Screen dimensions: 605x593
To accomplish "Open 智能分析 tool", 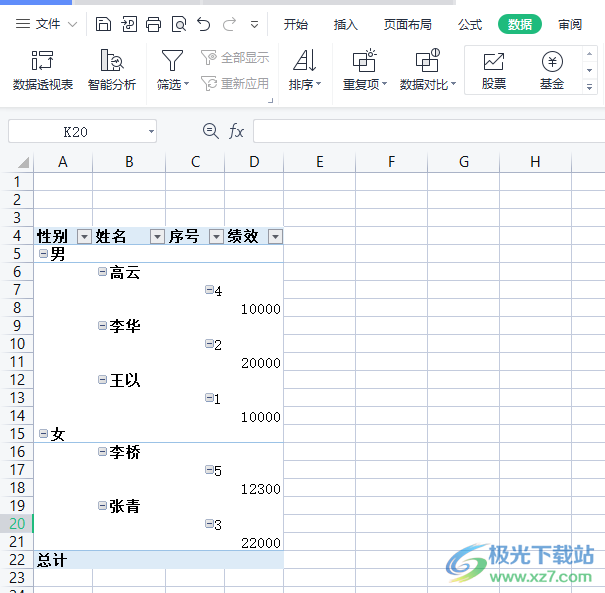I will pyautogui.click(x=112, y=71).
